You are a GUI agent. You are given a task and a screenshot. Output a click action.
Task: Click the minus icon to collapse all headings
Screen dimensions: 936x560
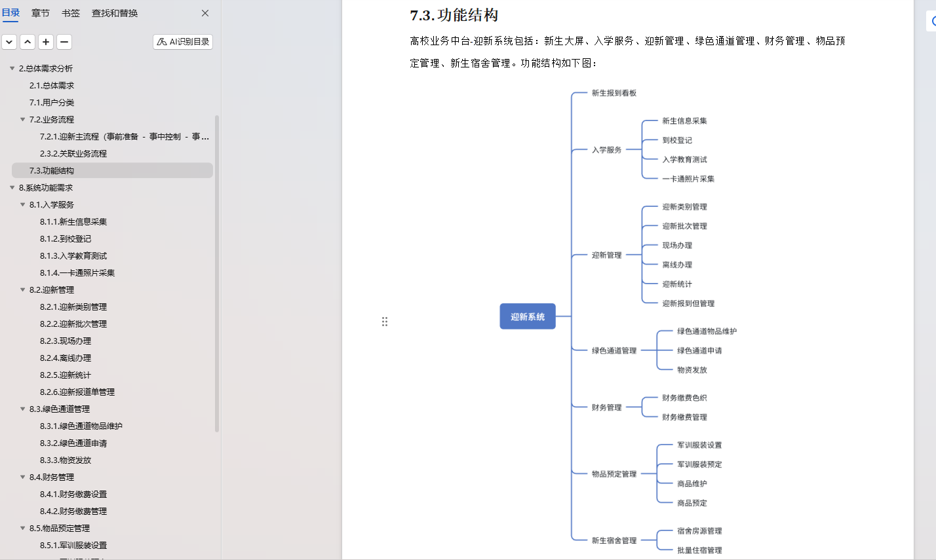coord(64,41)
